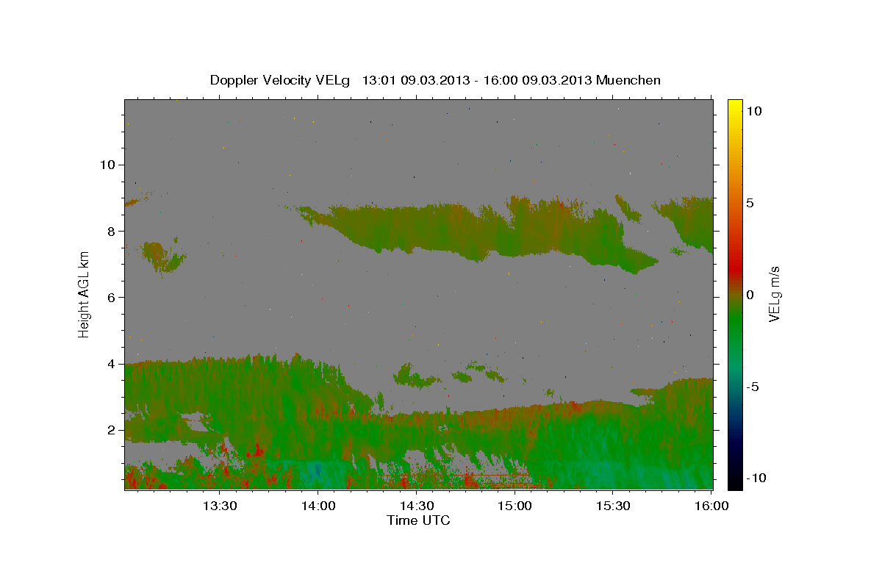
Task: Click the '13:30' time tick label
Action: pyautogui.click(x=219, y=506)
